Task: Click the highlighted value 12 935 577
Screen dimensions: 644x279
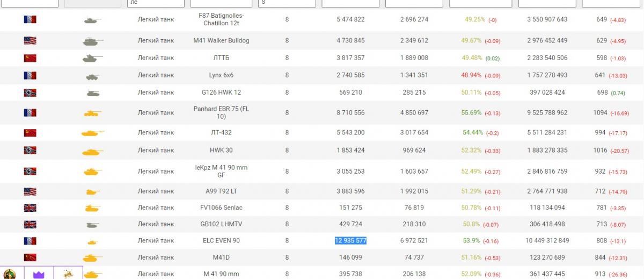Action: tap(350, 241)
